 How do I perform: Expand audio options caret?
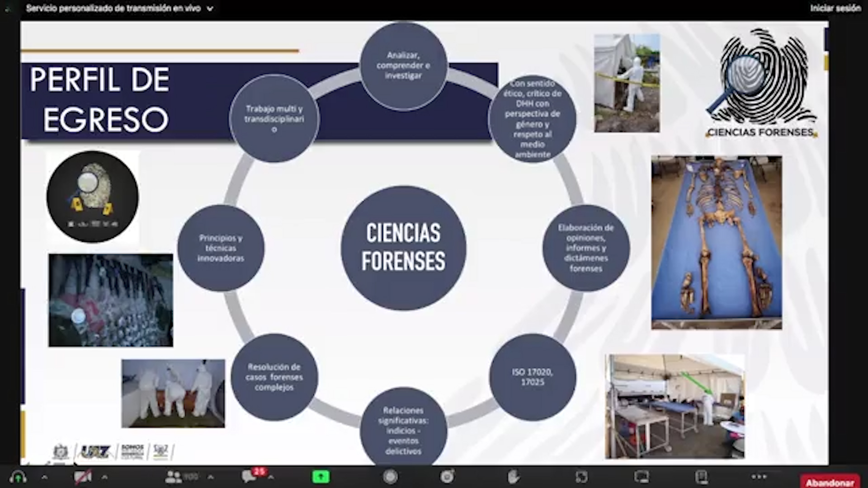[x=44, y=477]
